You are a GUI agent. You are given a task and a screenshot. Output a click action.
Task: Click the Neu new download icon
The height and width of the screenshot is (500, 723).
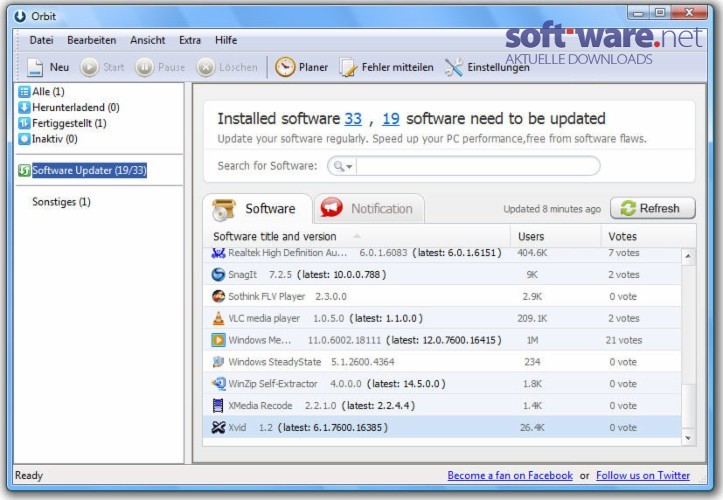point(35,67)
